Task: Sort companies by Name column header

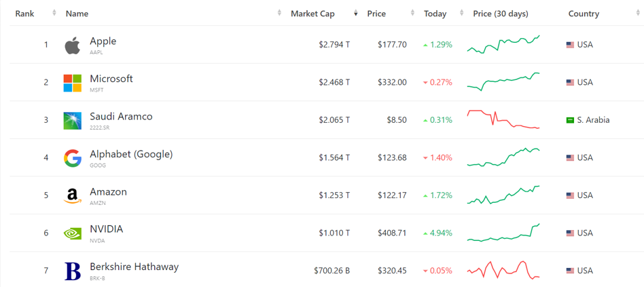Action: point(77,14)
